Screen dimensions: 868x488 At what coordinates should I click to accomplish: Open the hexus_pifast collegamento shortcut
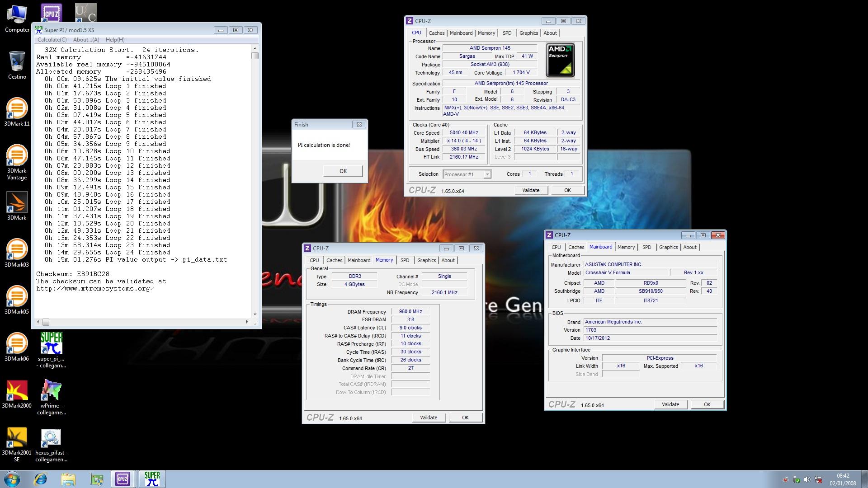click(51, 444)
